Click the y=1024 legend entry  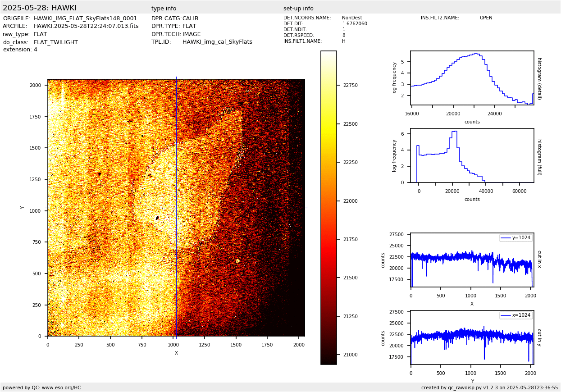(516, 238)
